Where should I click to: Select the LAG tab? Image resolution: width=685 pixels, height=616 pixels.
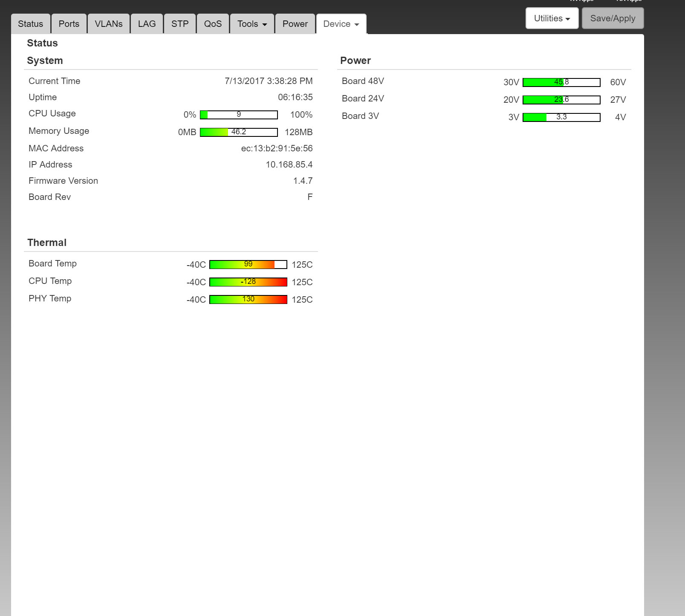147,24
